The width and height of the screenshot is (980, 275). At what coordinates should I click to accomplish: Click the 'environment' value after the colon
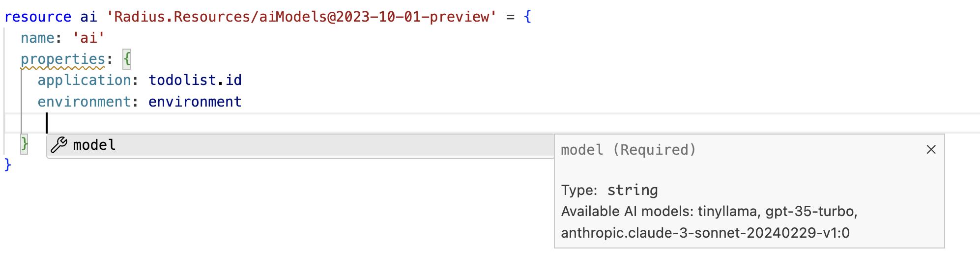click(x=195, y=102)
